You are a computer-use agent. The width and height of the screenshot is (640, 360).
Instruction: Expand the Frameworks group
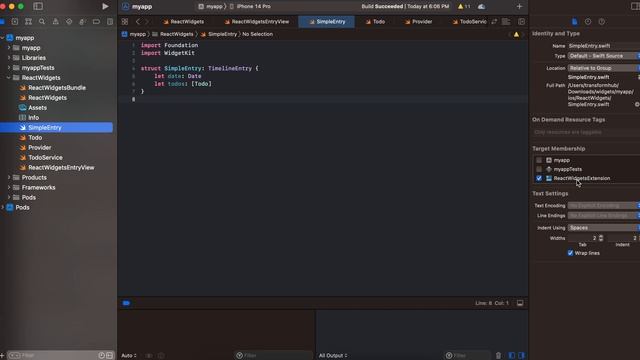[9, 187]
